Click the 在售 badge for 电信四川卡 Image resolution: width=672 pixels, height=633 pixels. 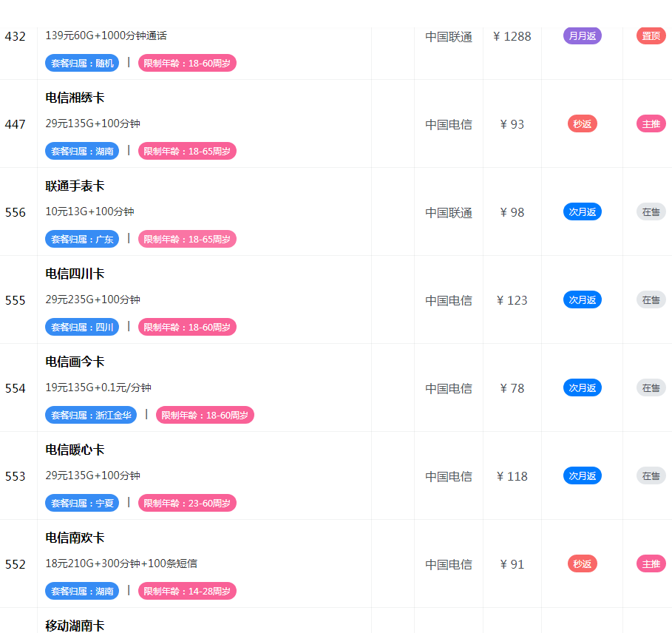pos(651,299)
